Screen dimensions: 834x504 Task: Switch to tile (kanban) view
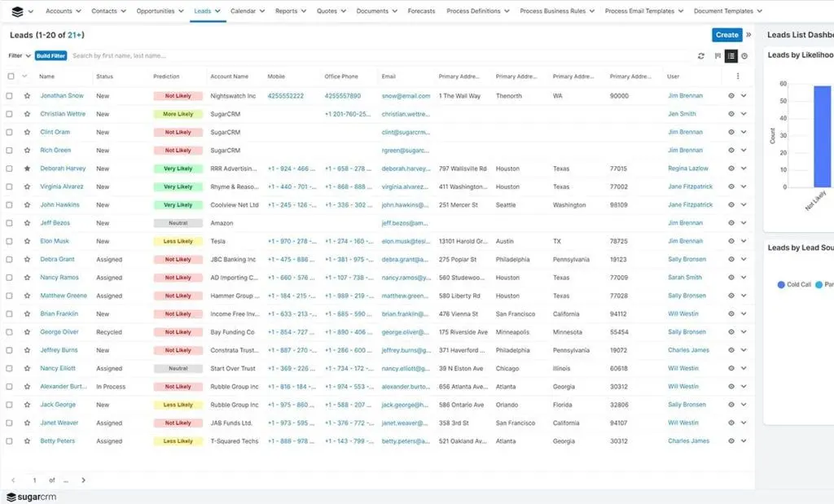718,56
